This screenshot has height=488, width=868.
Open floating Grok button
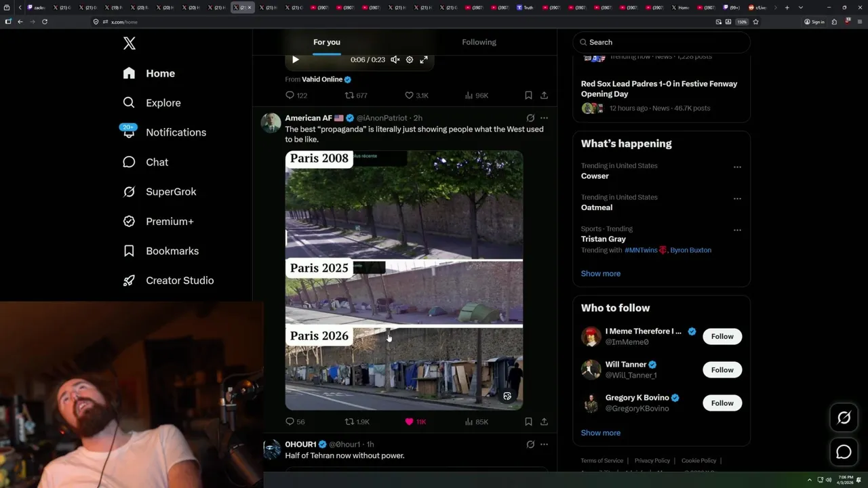tap(844, 418)
